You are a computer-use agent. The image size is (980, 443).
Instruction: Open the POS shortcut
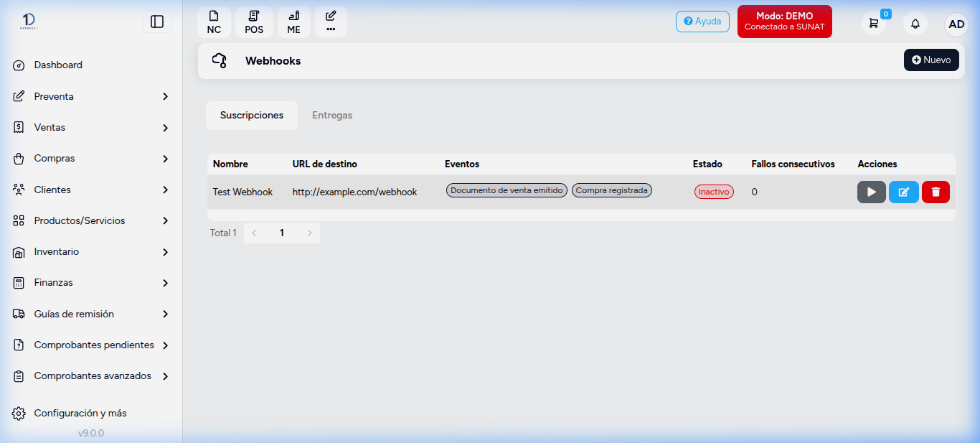click(254, 22)
